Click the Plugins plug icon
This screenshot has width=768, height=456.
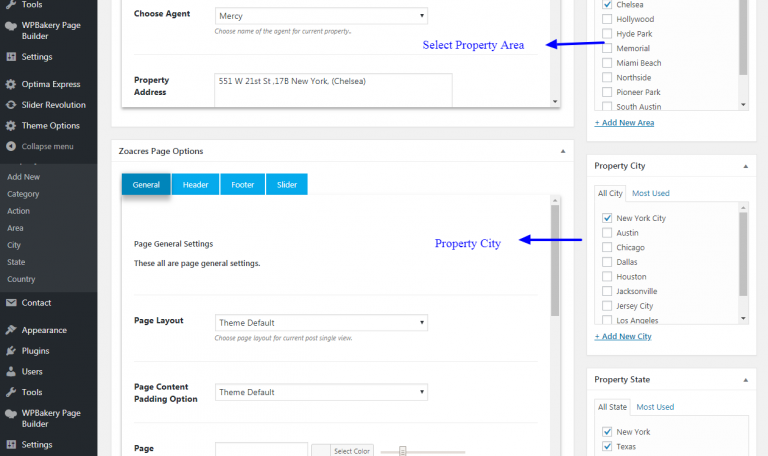pos(11,351)
